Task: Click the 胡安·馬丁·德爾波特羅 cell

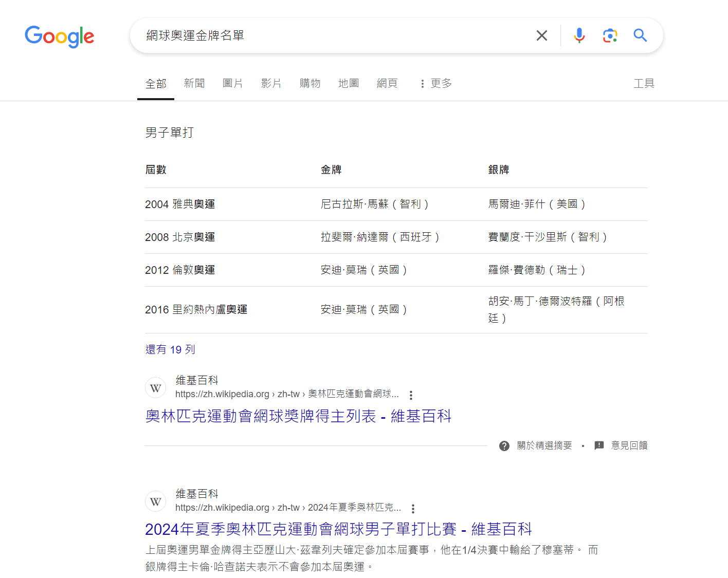Action: tap(556, 309)
